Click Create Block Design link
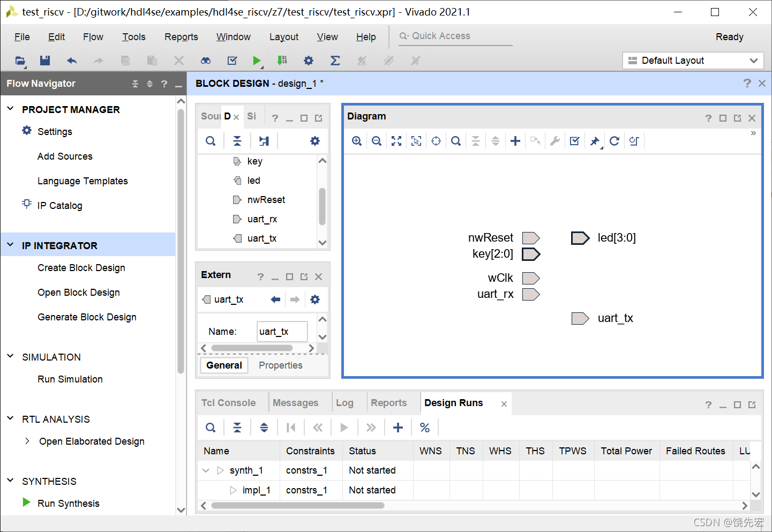The height and width of the screenshot is (532, 772). point(81,268)
